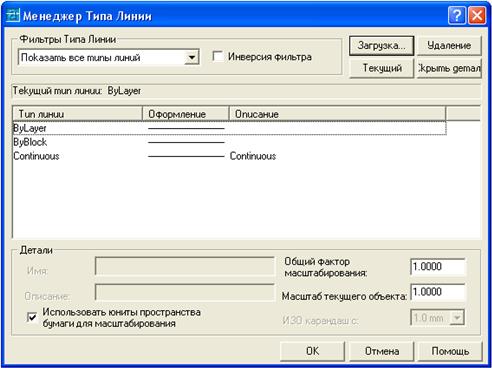
Task: Click the Загрузка... button
Action: pyautogui.click(x=381, y=46)
